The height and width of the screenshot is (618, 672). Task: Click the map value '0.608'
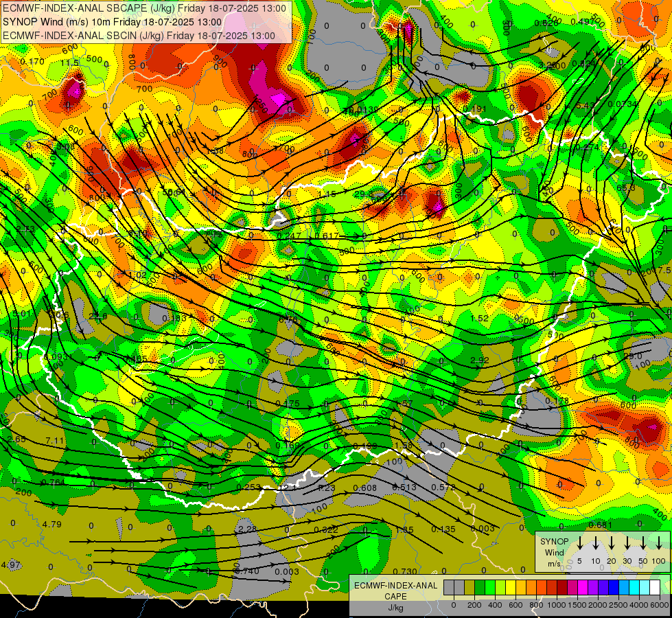364,488
